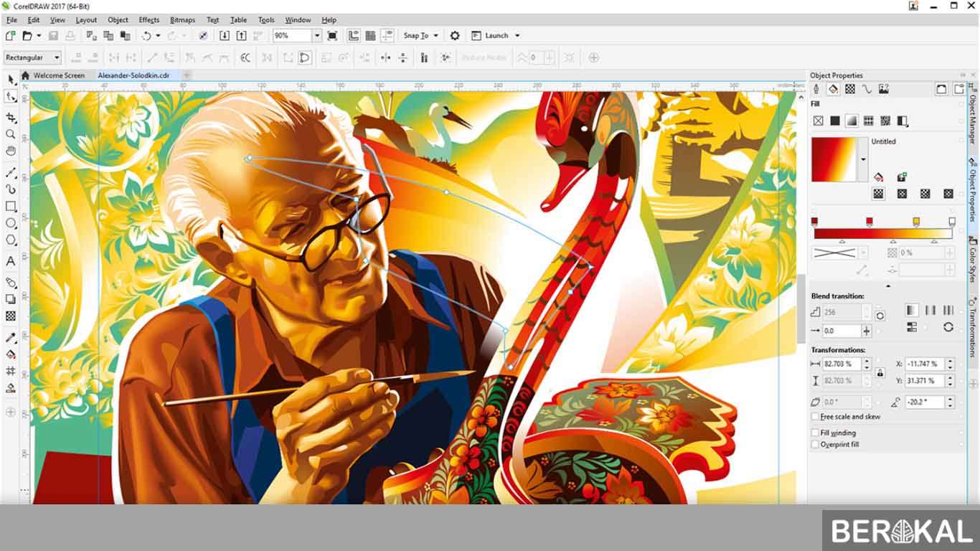
Task: Click the Undo arrow icon
Action: [146, 35]
